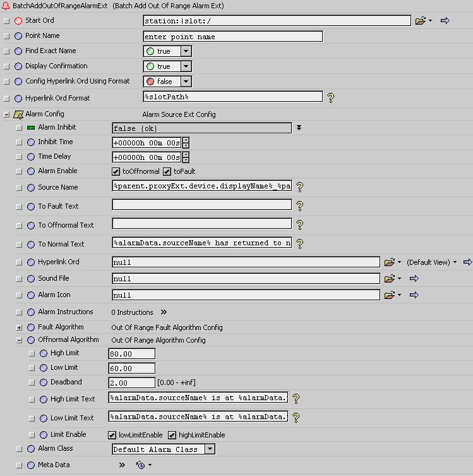
Task: Open the Find Exact Name dropdown
Action: pyautogui.click(x=186, y=51)
